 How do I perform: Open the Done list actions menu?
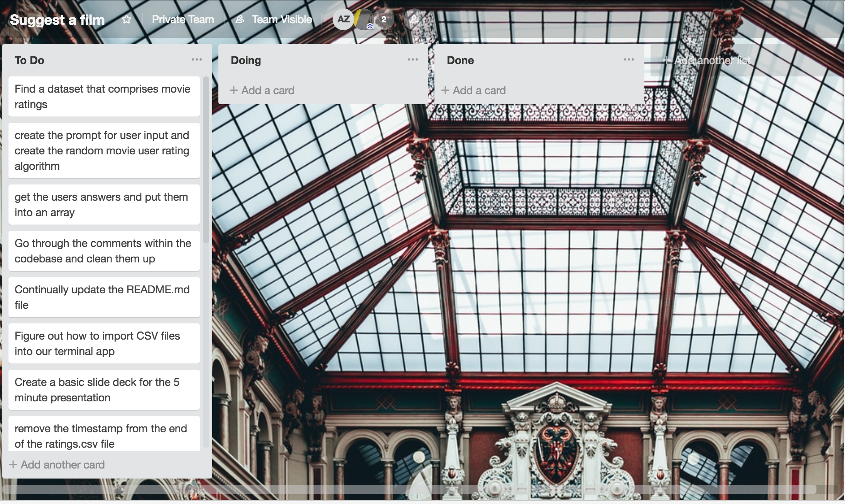629,60
